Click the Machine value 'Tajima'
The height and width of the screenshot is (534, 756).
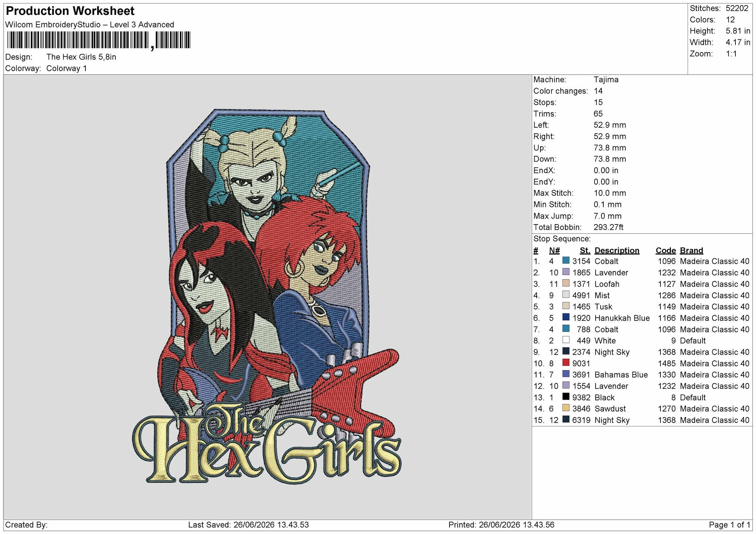[606, 80]
